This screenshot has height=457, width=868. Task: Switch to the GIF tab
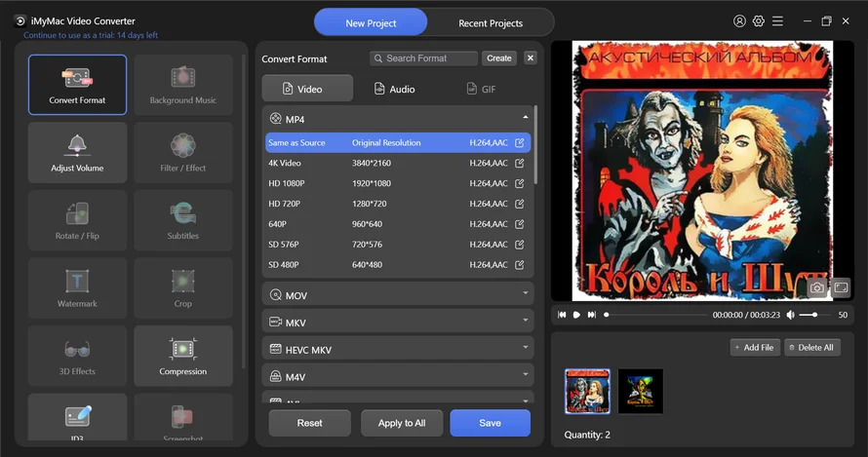[481, 89]
